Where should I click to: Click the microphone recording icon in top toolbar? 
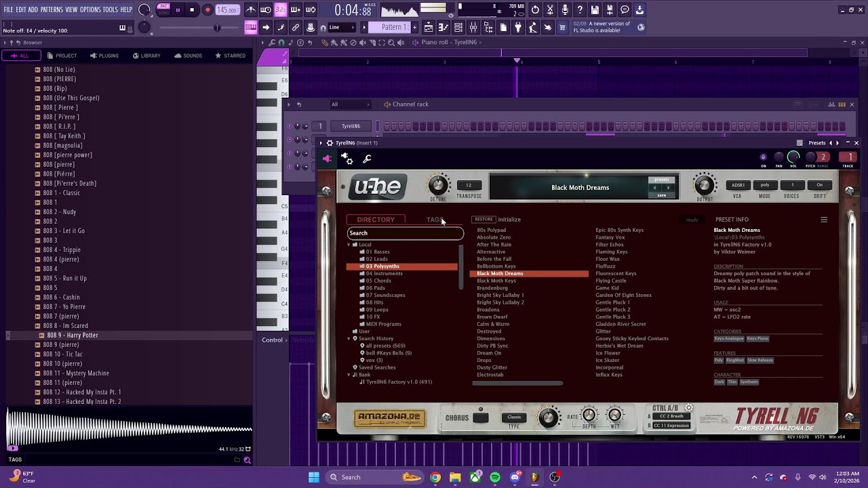[x=565, y=10]
